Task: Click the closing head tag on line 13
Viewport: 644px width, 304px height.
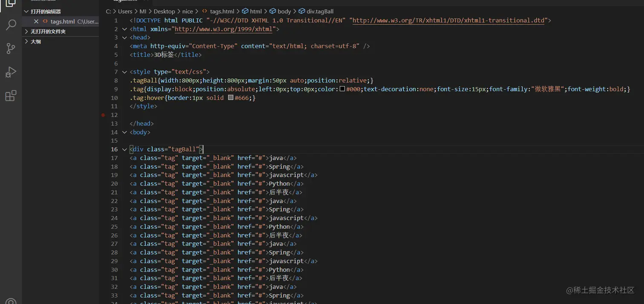Action: (142, 123)
